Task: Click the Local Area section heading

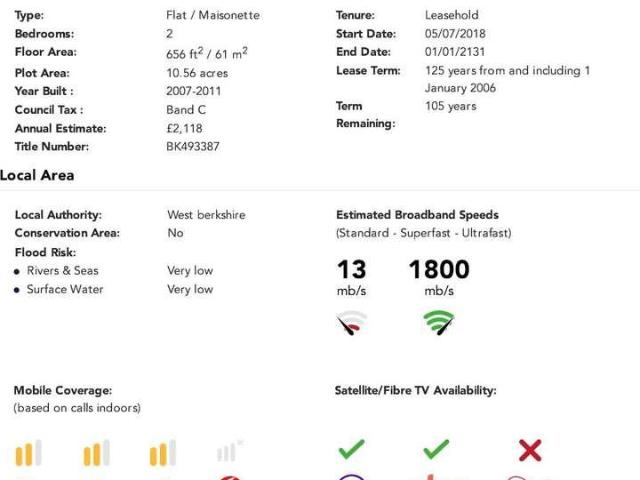Action: tap(37, 175)
